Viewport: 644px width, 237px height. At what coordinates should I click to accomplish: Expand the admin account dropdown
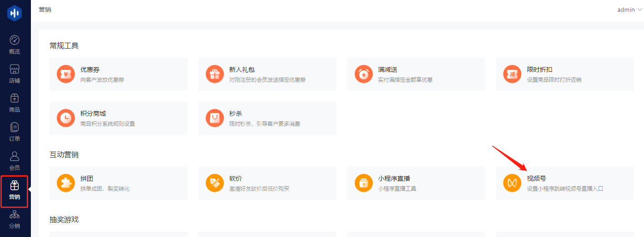point(630,10)
